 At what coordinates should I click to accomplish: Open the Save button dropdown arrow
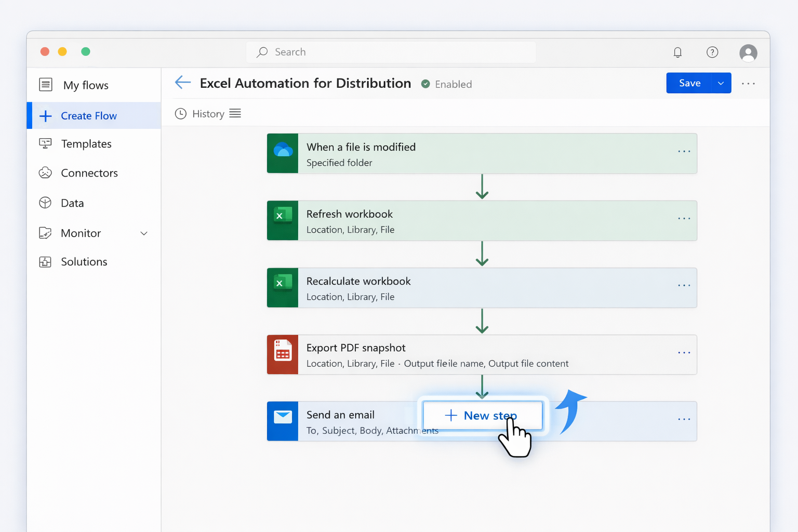[721, 83]
